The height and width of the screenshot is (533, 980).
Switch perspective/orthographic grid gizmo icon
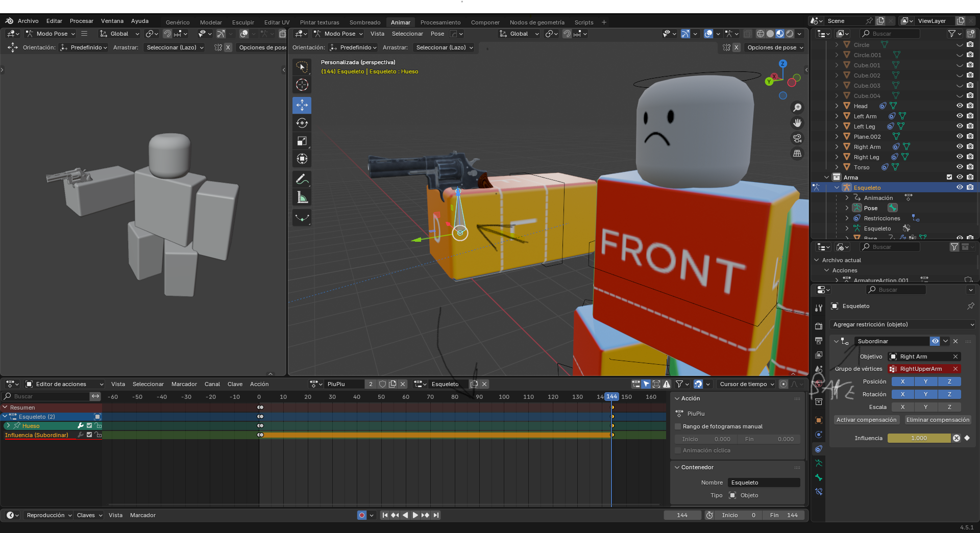[797, 154]
